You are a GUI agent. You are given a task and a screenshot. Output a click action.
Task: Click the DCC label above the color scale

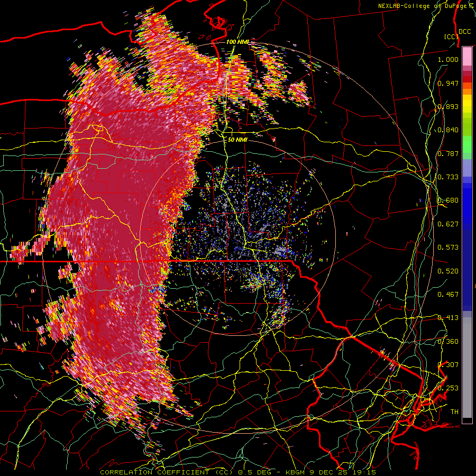click(x=464, y=32)
